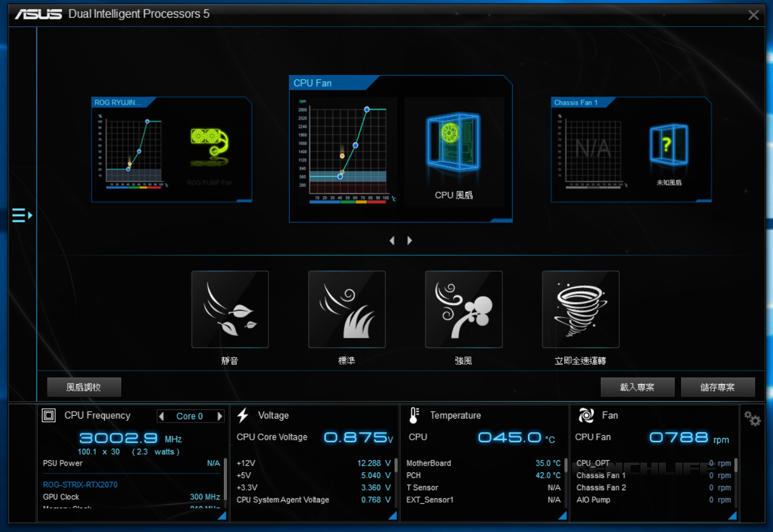The width and height of the screenshot is (773, 532).
Task: Open the Chassis Fan 1 card
Action: coord(631,150)
